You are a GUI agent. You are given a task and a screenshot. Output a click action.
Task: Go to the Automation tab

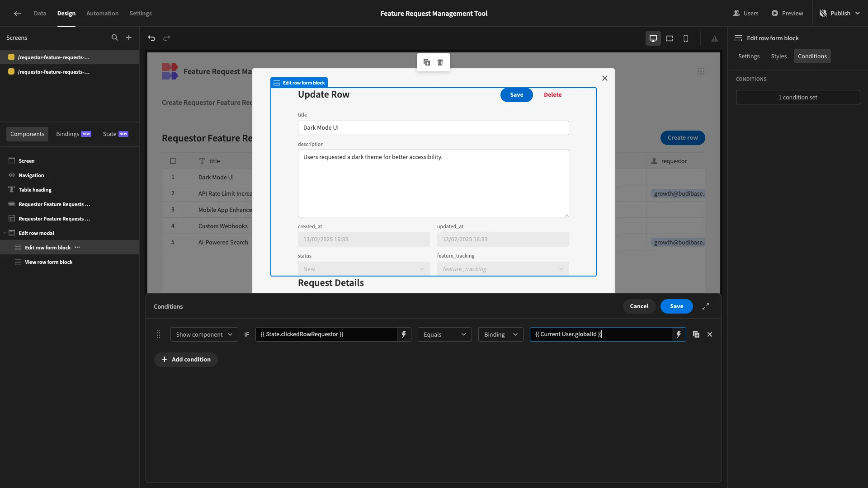(103, 14)
